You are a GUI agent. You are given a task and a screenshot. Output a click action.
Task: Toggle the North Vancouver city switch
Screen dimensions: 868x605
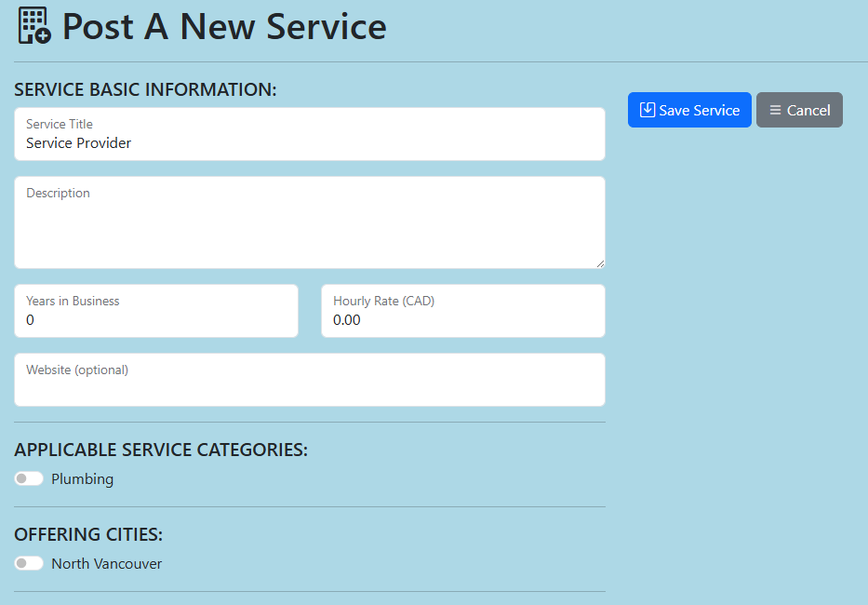(x=29, y=563)
